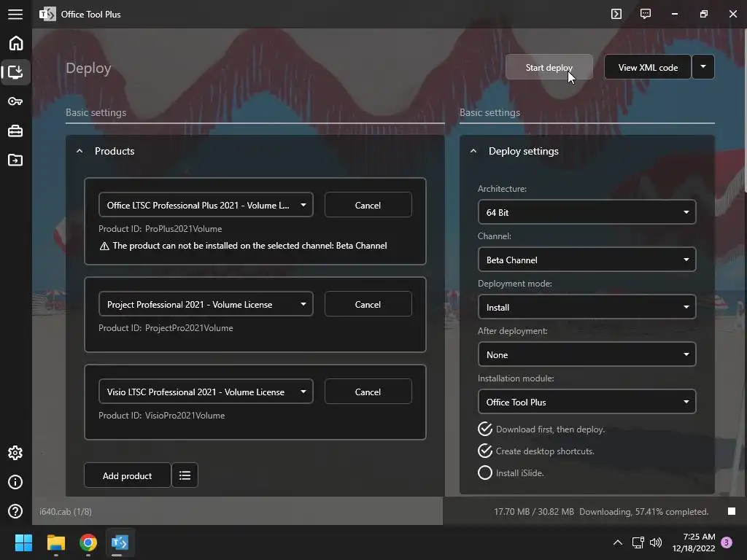Screen dimensions: 747x560
Task: Open the After deployment None dropdown
Action: point(587,354)
